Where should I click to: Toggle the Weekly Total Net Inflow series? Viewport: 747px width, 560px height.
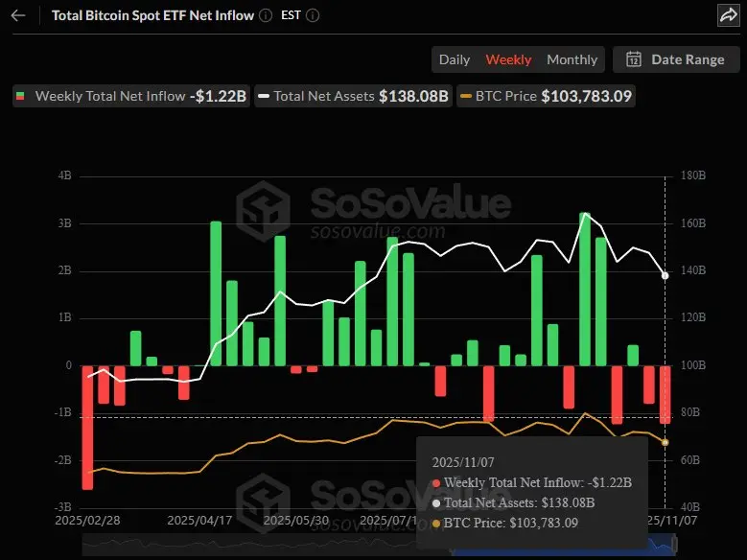tap(131, 96)
